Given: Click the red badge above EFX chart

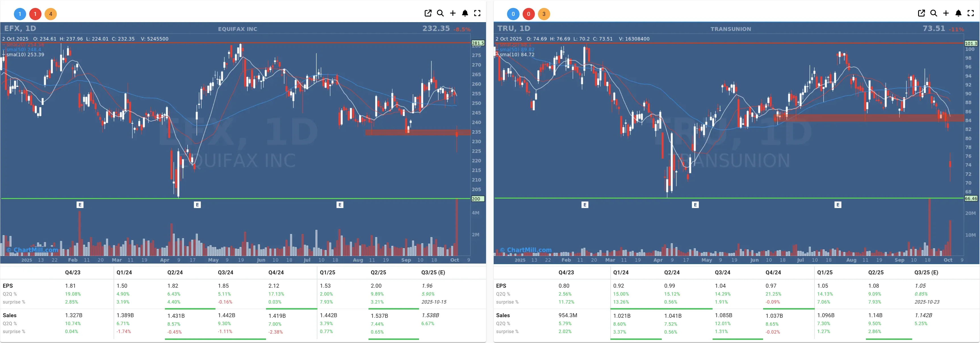Looking at the screenshot, I should point(35,14).
